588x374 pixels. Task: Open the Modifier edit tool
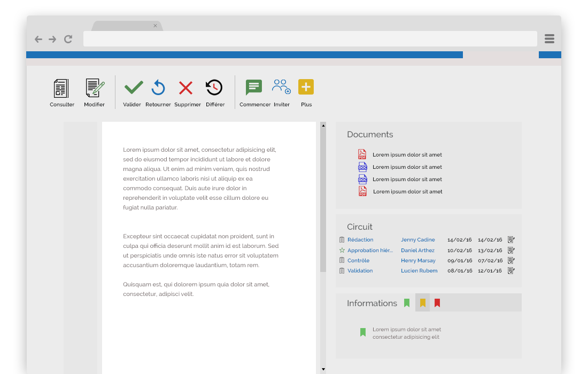95,88
